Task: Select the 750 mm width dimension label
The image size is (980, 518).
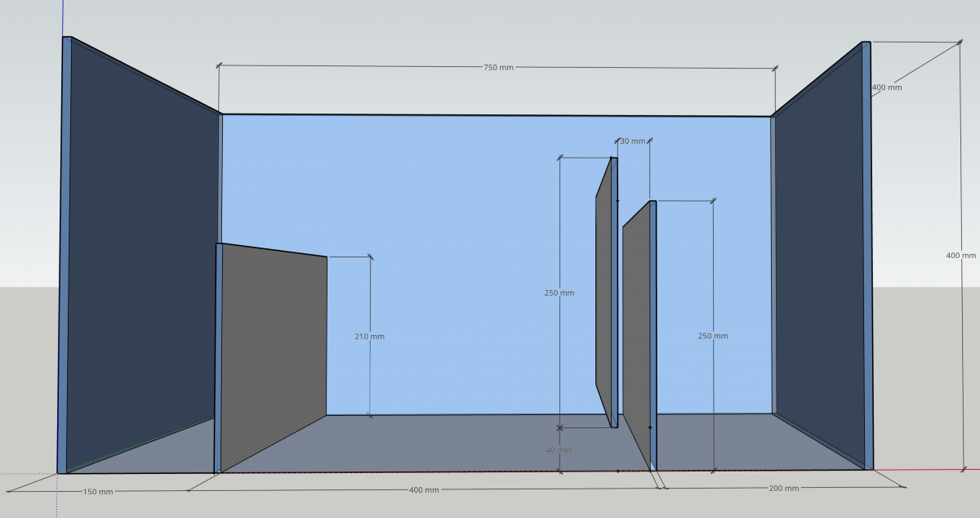Action: 498,68
